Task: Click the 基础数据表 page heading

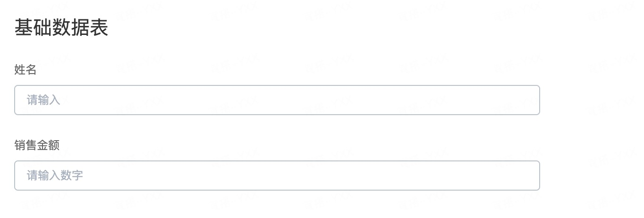Action: (61, 28)
